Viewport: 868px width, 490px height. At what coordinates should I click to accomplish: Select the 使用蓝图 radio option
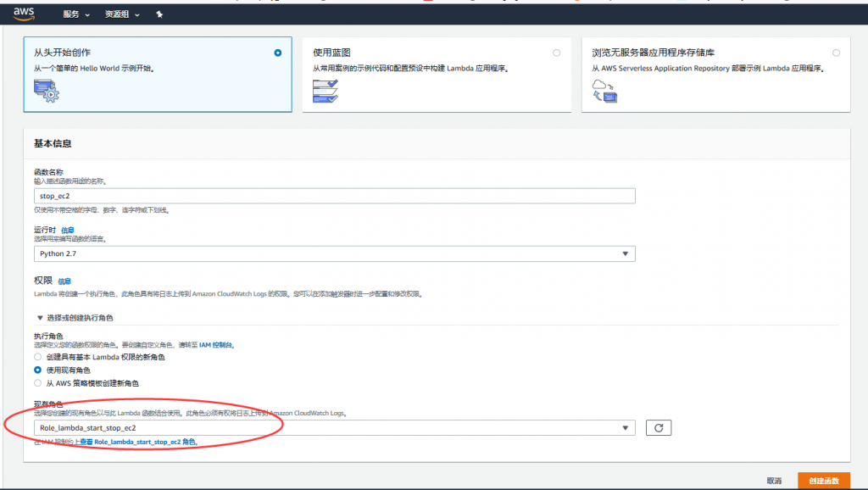pyautogui.click(x=557, y=53)
